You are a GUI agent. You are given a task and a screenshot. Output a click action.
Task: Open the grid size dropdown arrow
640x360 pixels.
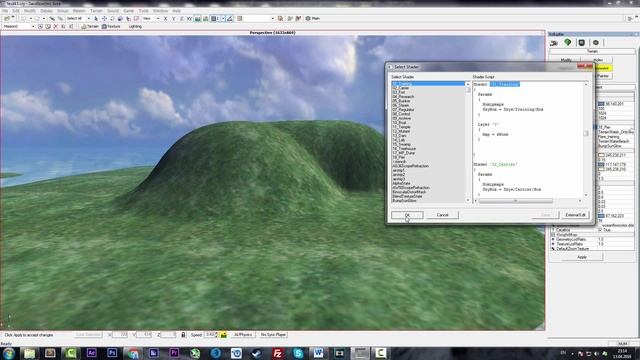point(223,18)
